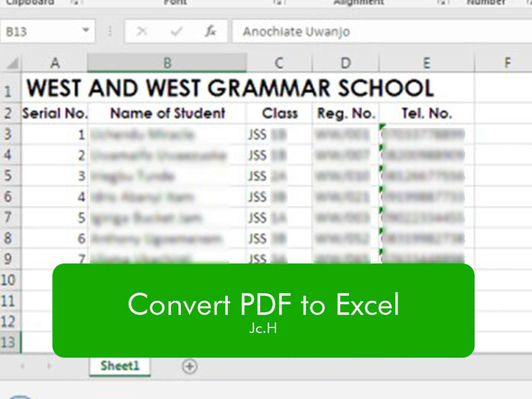
Task: Click the green error indicator in cell E3
Action: click(383, 127)
